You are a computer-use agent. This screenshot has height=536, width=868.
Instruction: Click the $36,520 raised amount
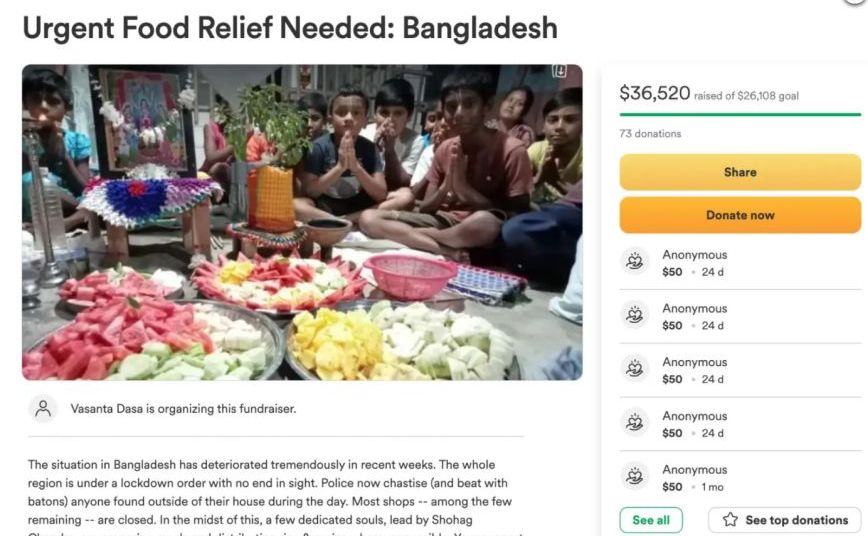coord(655,94)
